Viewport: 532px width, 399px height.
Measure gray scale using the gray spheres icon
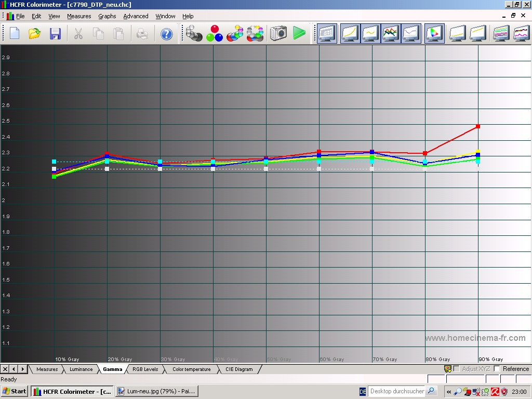pyautogui.click(x=194, y=34)
